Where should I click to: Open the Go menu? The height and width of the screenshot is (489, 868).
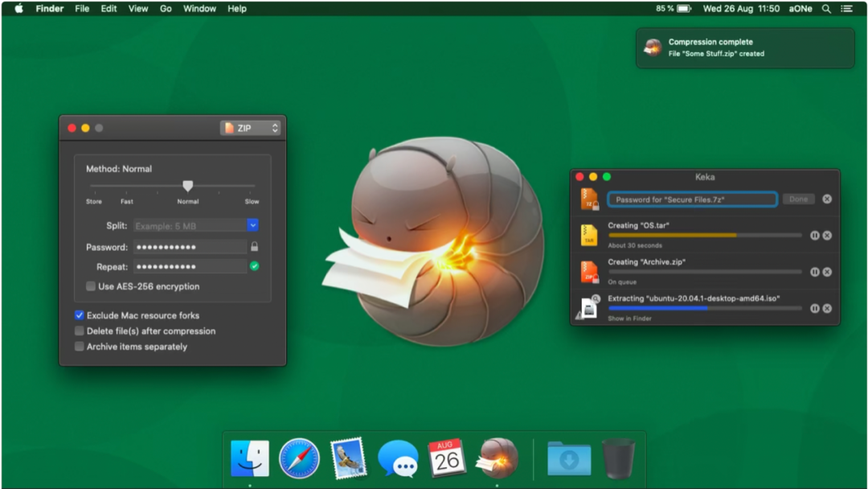(x=166, y=8)
